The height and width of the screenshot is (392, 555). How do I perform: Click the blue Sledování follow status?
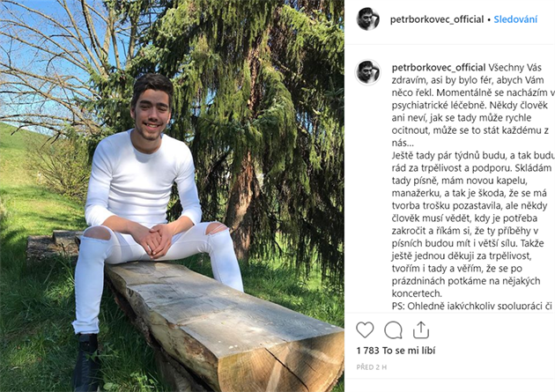tap(515, 19)
